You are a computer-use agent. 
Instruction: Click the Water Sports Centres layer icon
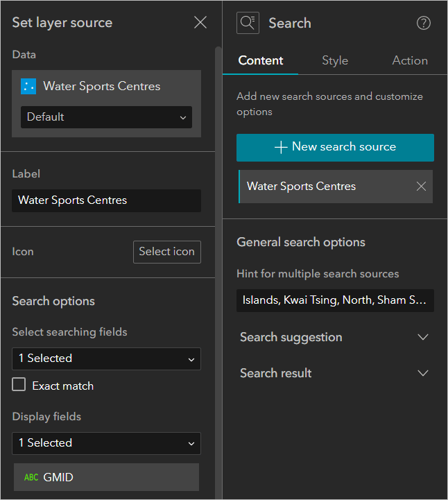coord(28,86)
